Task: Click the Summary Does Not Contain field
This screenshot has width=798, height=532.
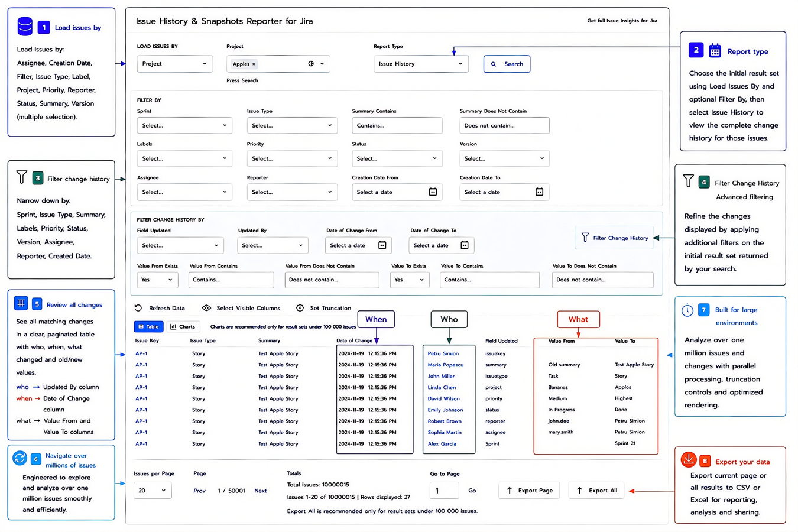Action: point(504,125)
